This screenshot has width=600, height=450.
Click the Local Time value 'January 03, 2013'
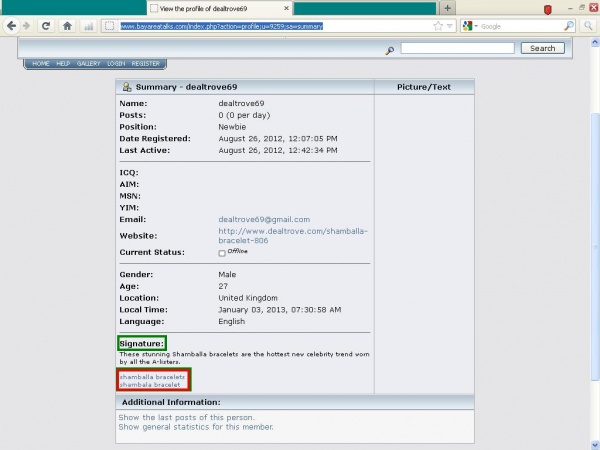253,310
